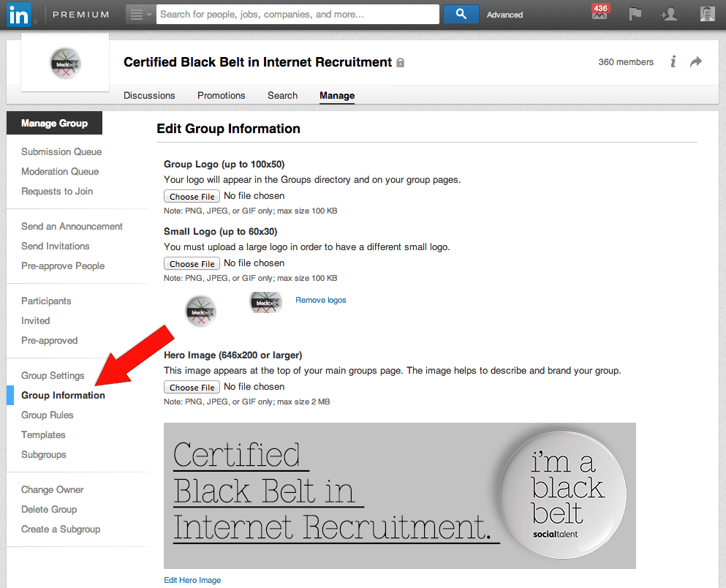Open the Participants list
The width and height of the screenshot is (726, 588).
click(46, 301)
